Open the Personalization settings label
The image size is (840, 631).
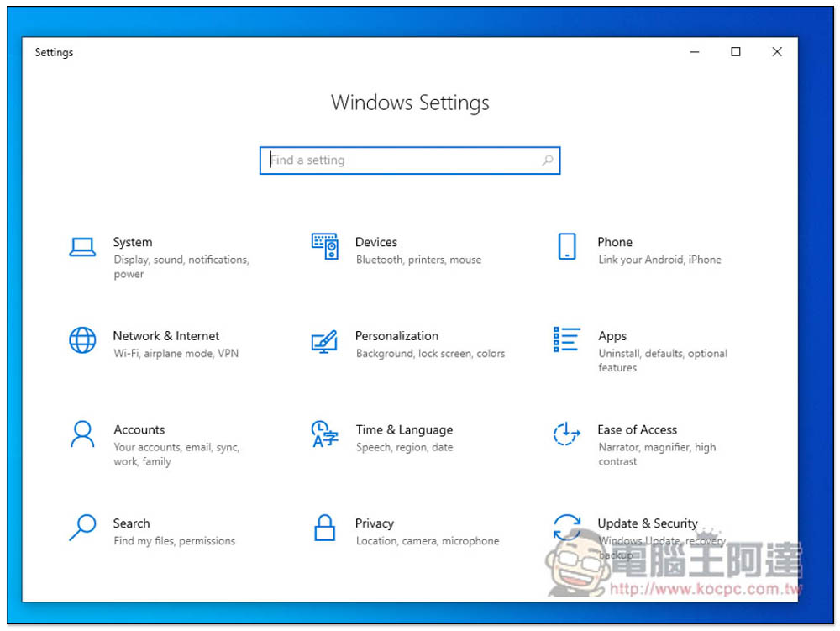[396, 336]
